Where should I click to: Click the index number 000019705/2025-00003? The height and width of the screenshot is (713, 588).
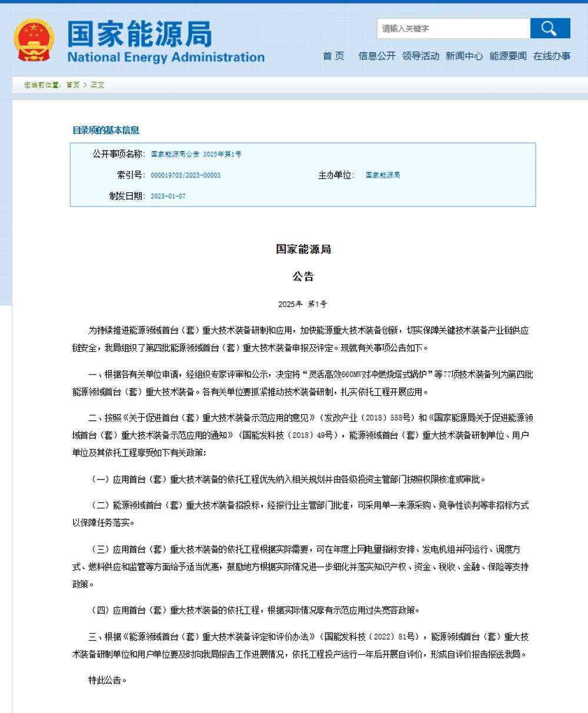tap(186, 175)
